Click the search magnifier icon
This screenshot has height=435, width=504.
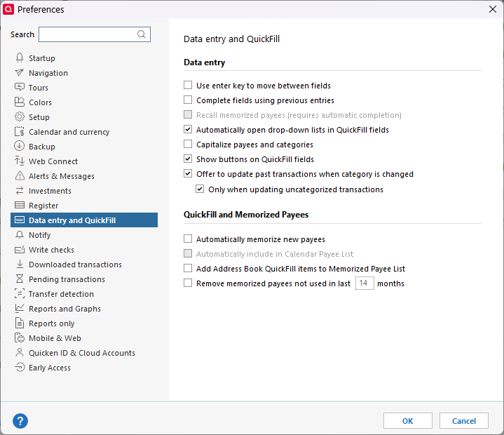[x=142, y=34]
